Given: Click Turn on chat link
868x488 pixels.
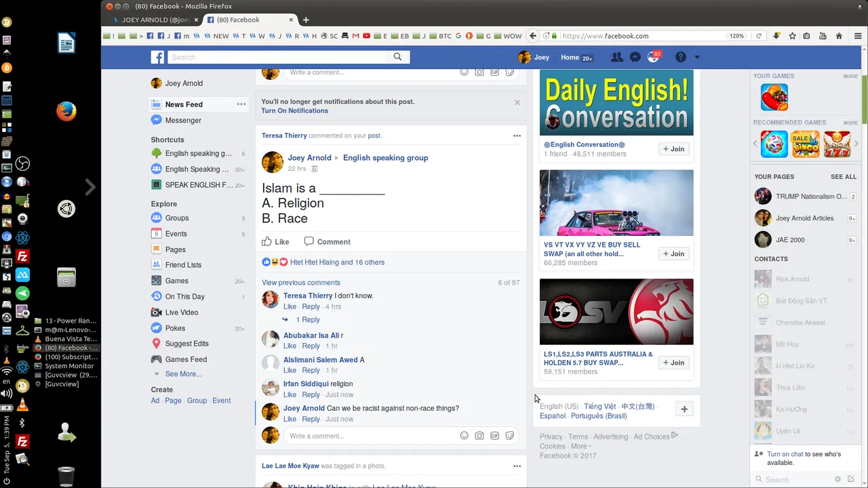Looking at the screenshot, I should click(x=785, y=454).
